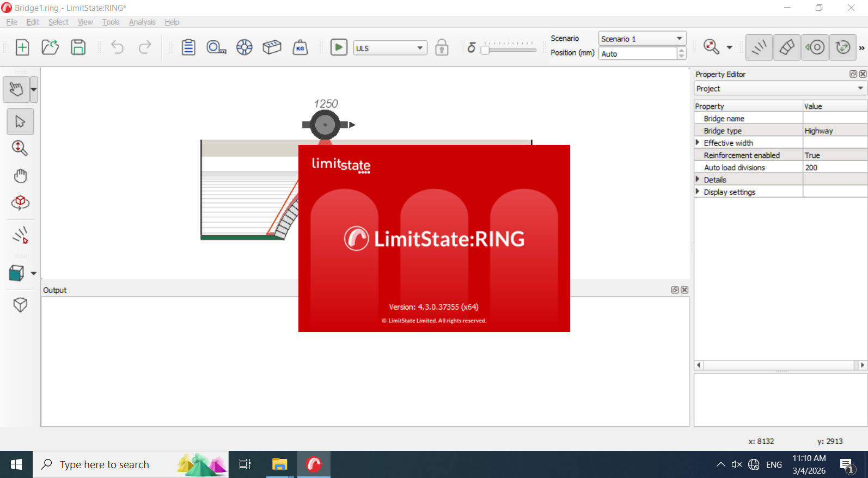Close the Property Editor panel
The width and height of the screenshot is (868, 478).
(x=863, y=74)
